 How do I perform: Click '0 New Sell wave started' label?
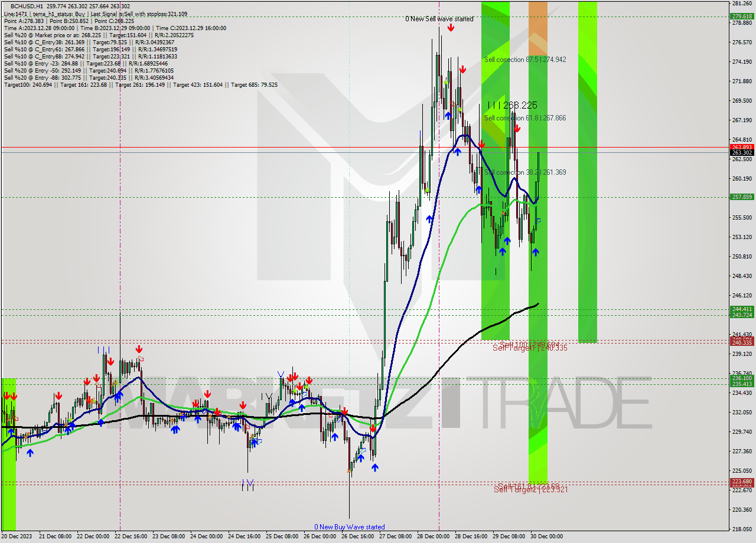tap(439, 19)
